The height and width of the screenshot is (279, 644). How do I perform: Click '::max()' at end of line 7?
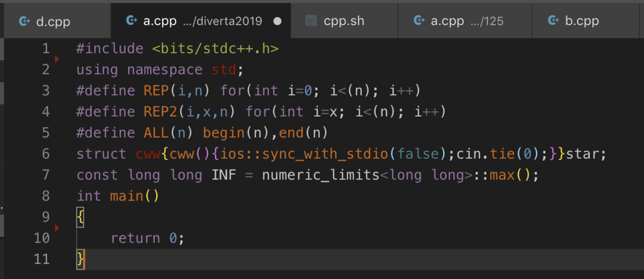(502, 175)
